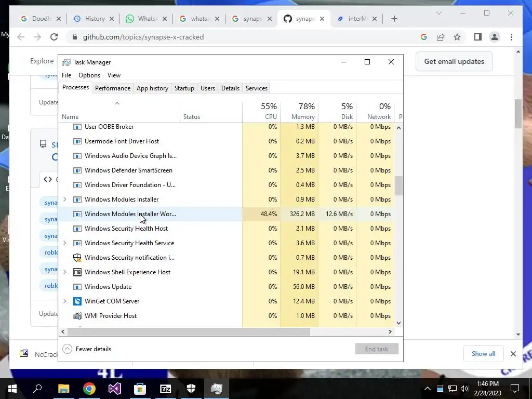This screenshot has width=532, height=399.
Task: Click the Task Manager horizontal scrollbar thumb
Action: (x=189, y=331)
